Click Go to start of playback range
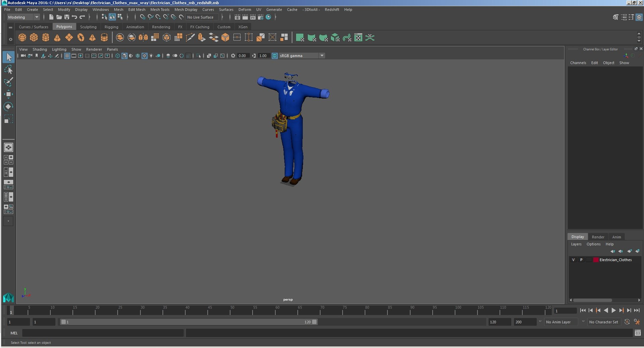 [x=583, y=310]
